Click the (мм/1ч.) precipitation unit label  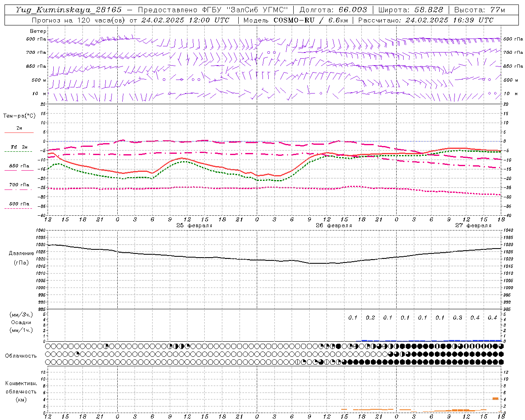[21, 330]
